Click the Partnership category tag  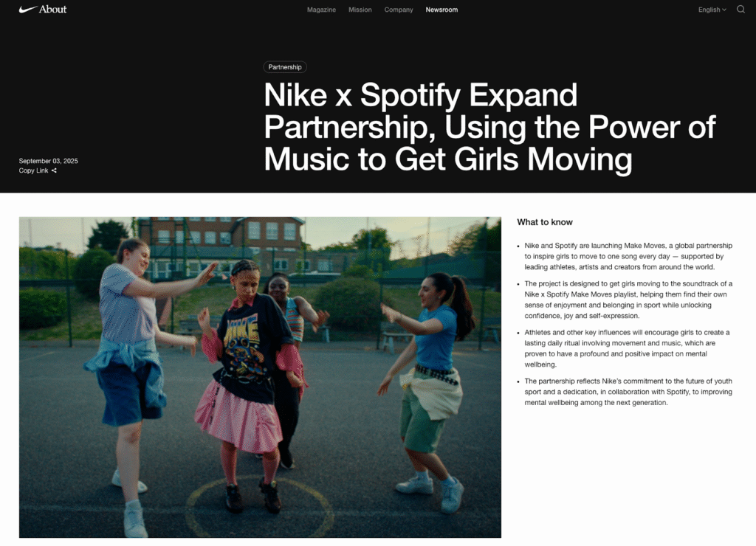pos(285,67)
